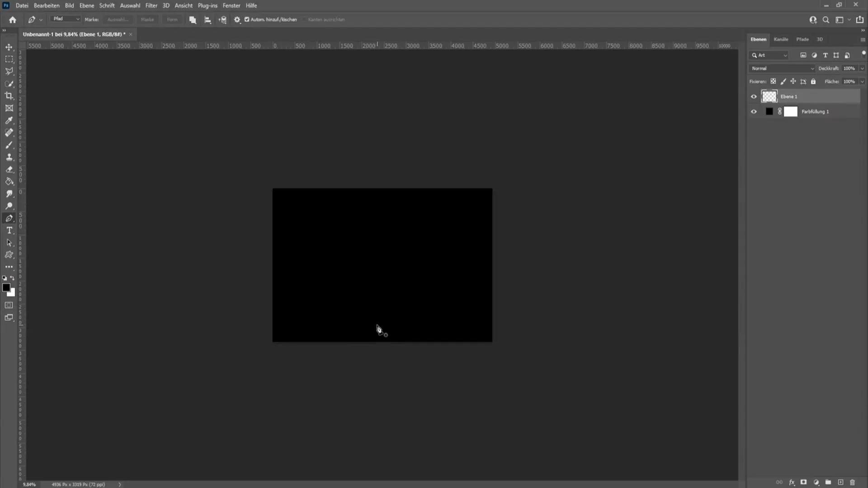Open the workspace switcher dropdown
Viewport: 868px width, 488px height.
point(842,20)
